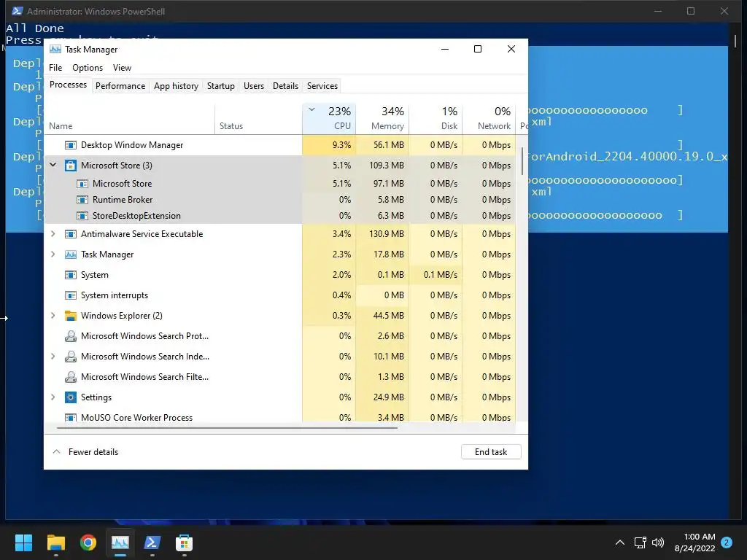The height and width of the screenshot is (560, 747).
Task: Click the Microsoft Windows Search Filte... icon
Action: (71, 377)
